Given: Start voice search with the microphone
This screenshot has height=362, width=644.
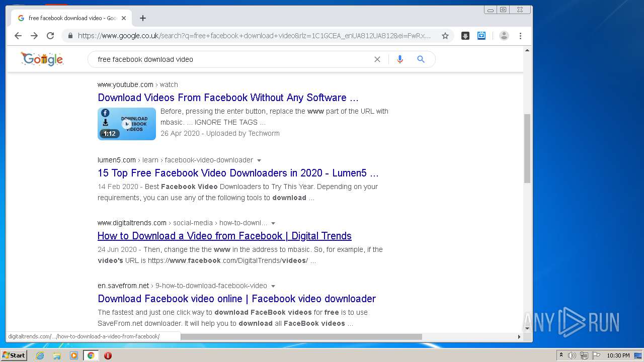Looking at the screenshot, I should pos(400,59).
